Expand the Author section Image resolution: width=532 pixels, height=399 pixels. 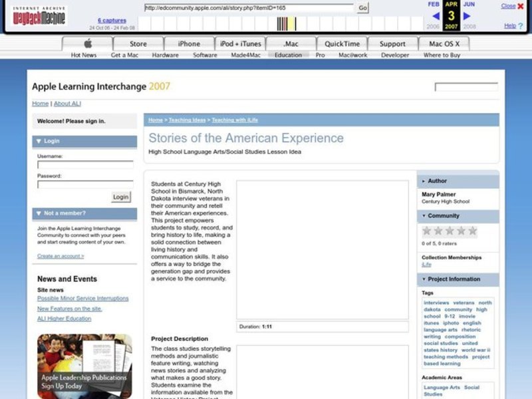424,180
